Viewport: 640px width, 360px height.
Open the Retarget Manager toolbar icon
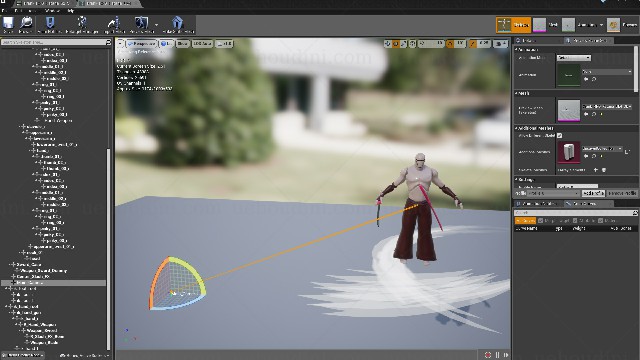point(82,23)
